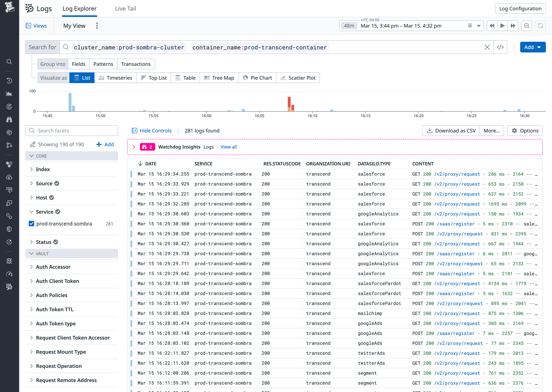Open the three-dot menu next to My View
The height and width of the screenshot is (392, 552).
tap(97, 26)
